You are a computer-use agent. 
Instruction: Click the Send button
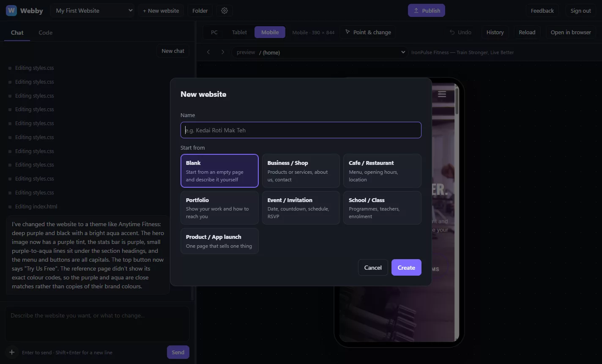coord(178,352)
